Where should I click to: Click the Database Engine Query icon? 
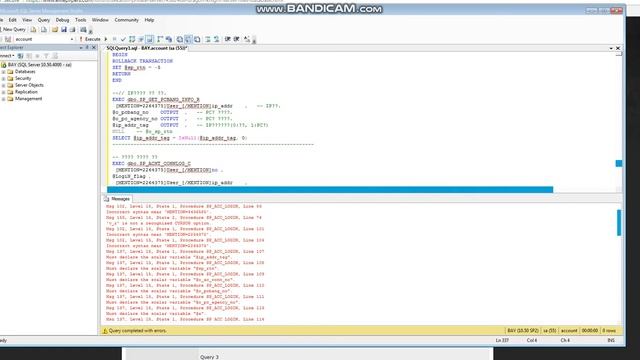click(x=33, y=29)
